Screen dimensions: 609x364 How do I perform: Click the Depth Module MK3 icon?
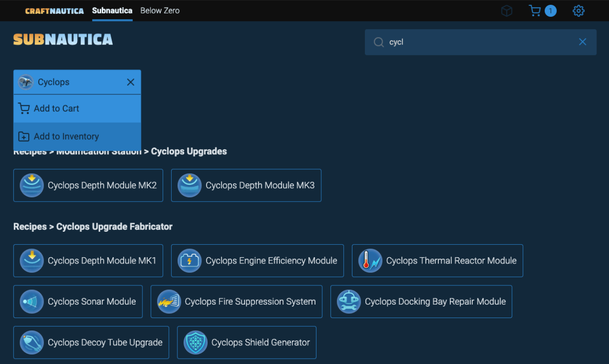click(189, 185)
